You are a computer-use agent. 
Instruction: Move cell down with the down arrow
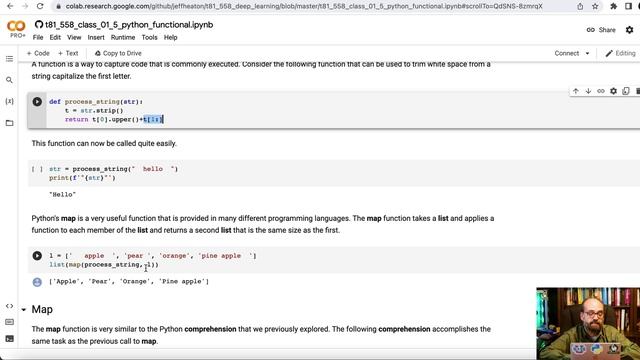[x=588, y=91]
